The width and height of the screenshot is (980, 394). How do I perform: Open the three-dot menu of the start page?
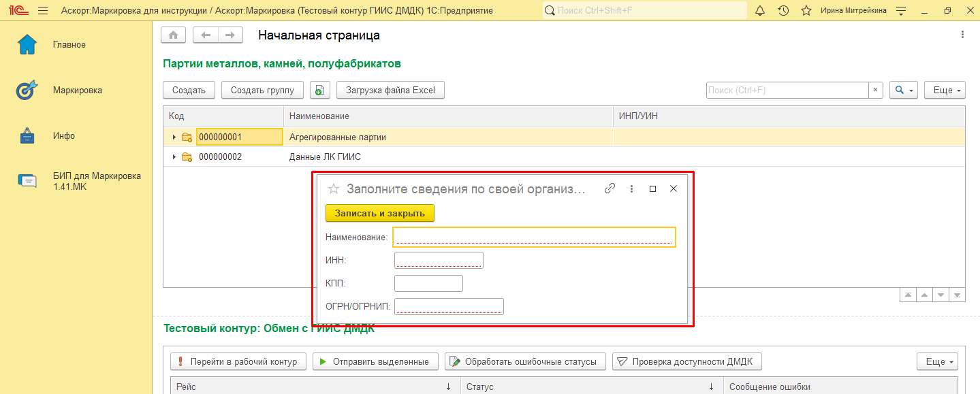[962, 35]
